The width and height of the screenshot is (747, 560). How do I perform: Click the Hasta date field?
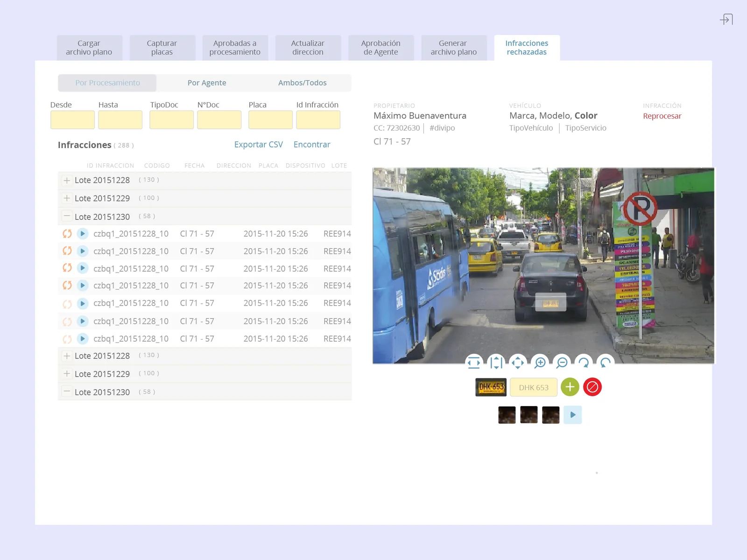(120, 120)
